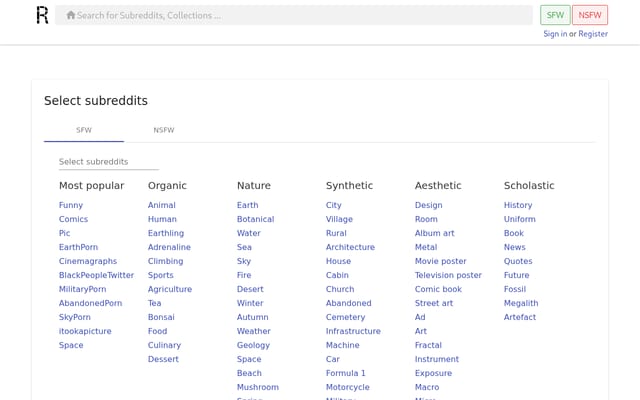Viewport: 640px width, 400px height.
Task: Choose Geology category
Action: pyautogui.click(x=253, y=345)
